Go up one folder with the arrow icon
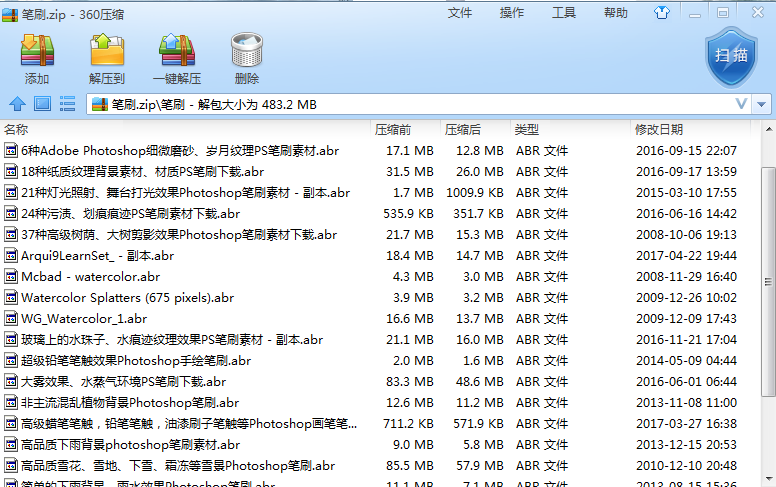This screenshot has height=487, width=776. click(17, 104)
